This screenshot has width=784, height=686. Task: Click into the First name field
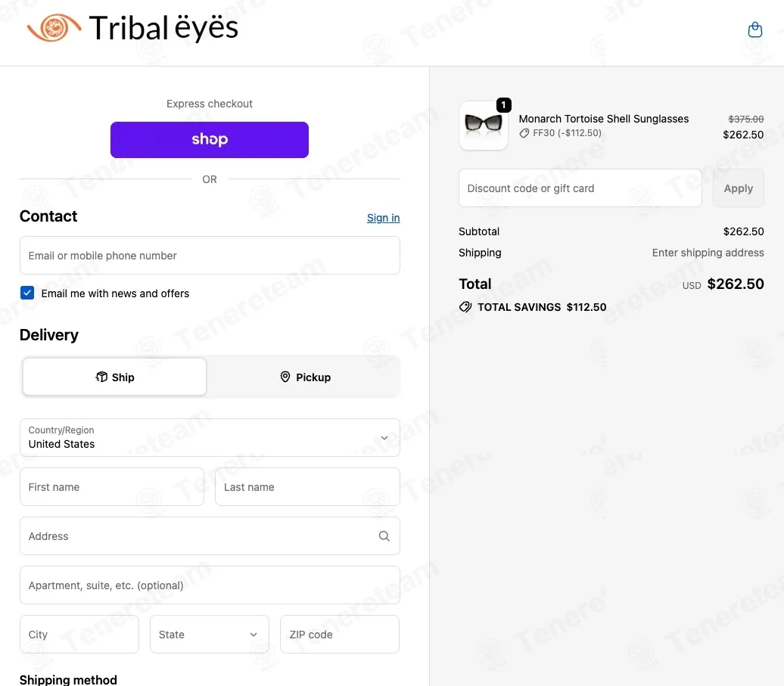pyautogui.click(x=112, y=486)
